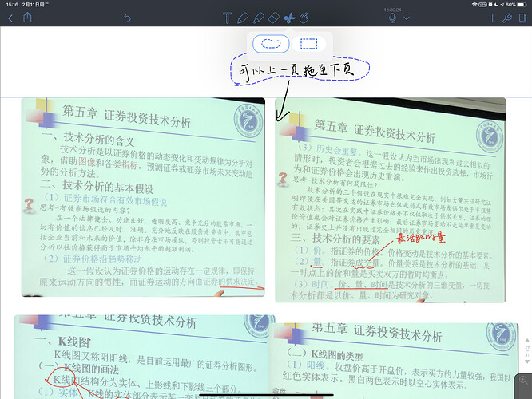
Task: Go back to the notes library
Action: 10,18
